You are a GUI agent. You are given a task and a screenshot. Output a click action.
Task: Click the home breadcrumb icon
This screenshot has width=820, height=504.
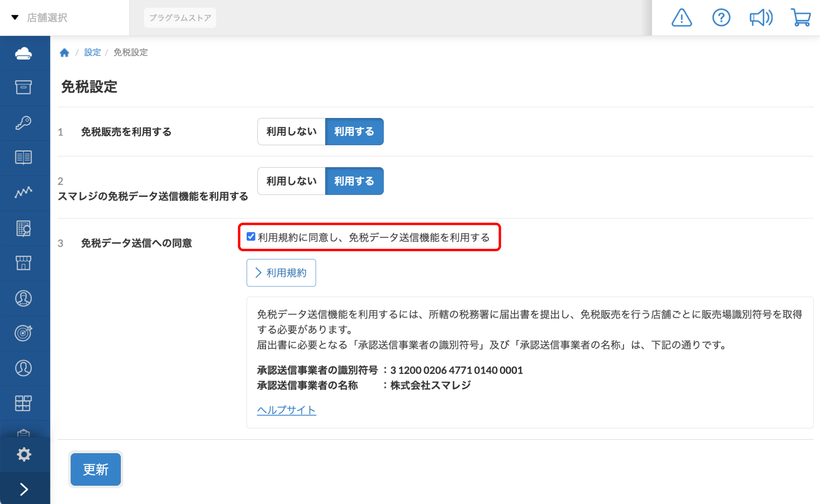(x=64, y=52)
